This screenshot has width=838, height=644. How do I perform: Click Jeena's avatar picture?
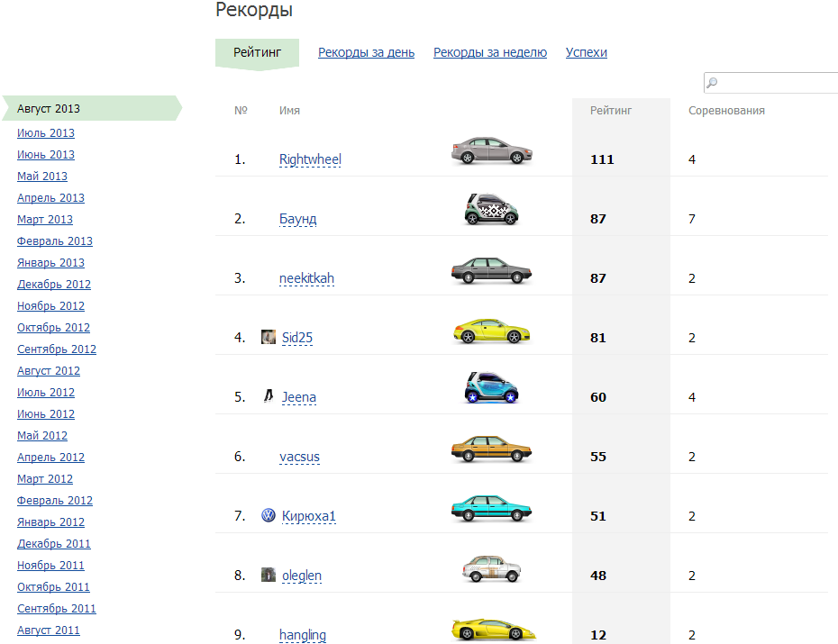pyautogui.click(x=269, y=396)
